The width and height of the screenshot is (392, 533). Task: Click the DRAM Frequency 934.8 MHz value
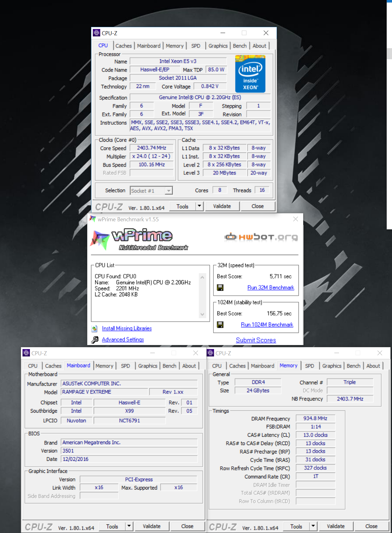315,418
